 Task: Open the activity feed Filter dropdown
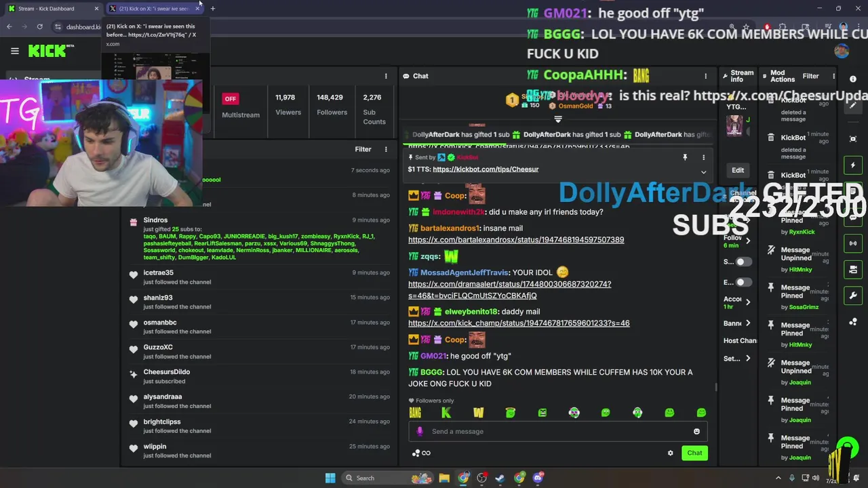pos(363,149)
